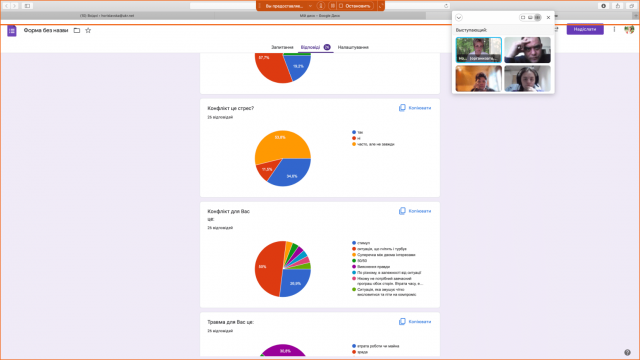
Task: Select the man resting hand on head thumbnail
Action: click(x=527, y=50)
